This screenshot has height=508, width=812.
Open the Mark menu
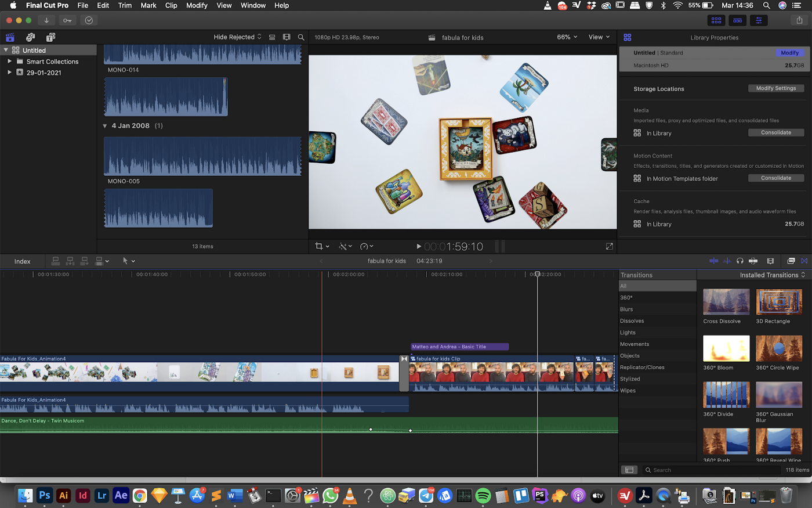tap(148, 5)
